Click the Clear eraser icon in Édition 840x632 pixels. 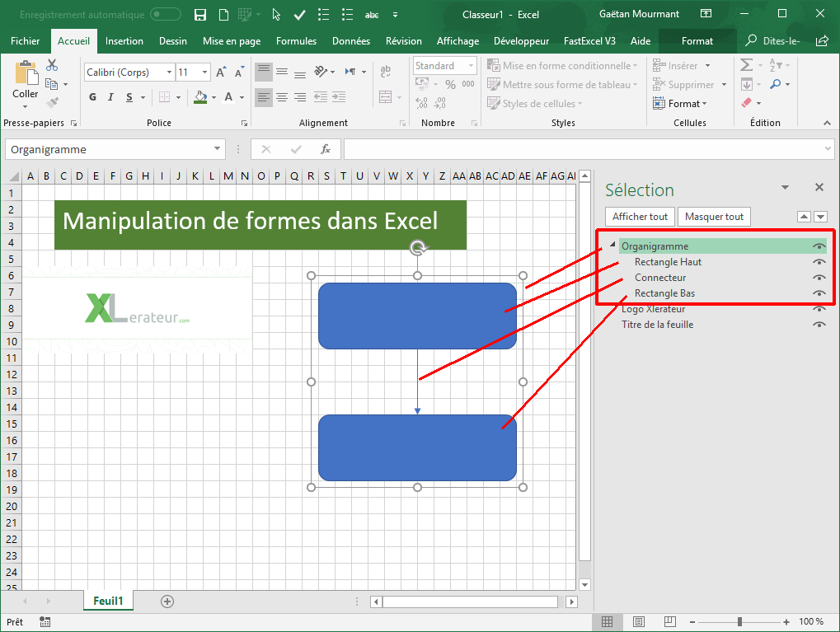coord(746,103)
